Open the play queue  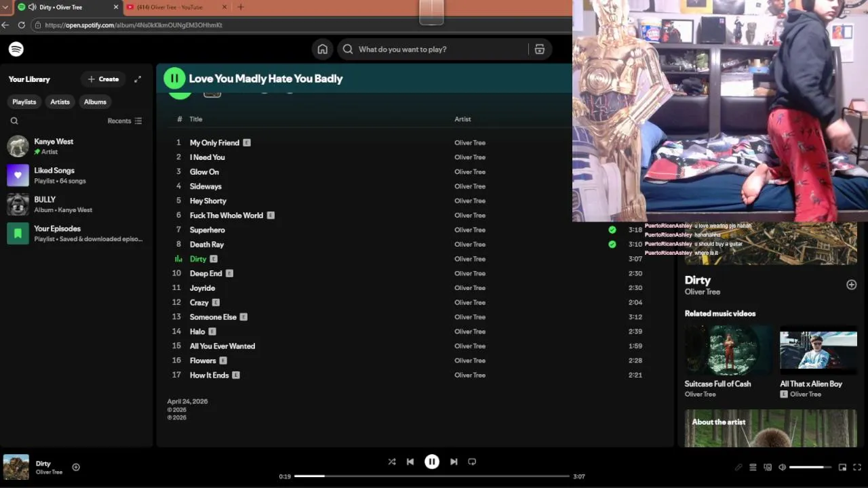(753, 467)
